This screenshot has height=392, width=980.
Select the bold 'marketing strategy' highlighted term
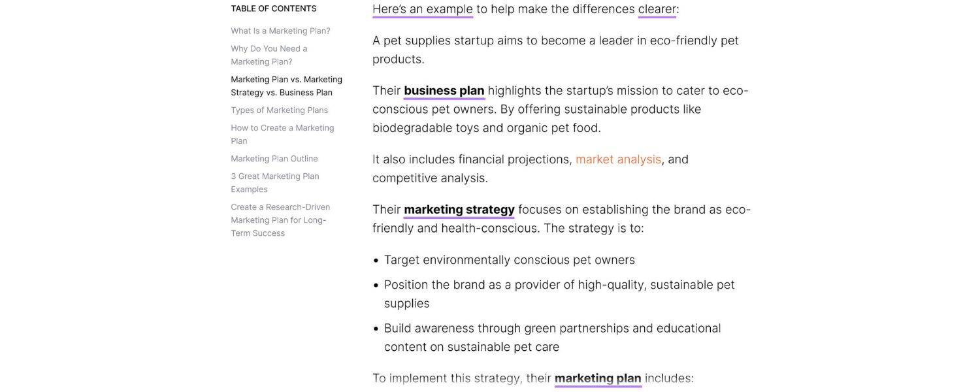tap(459, 209)
